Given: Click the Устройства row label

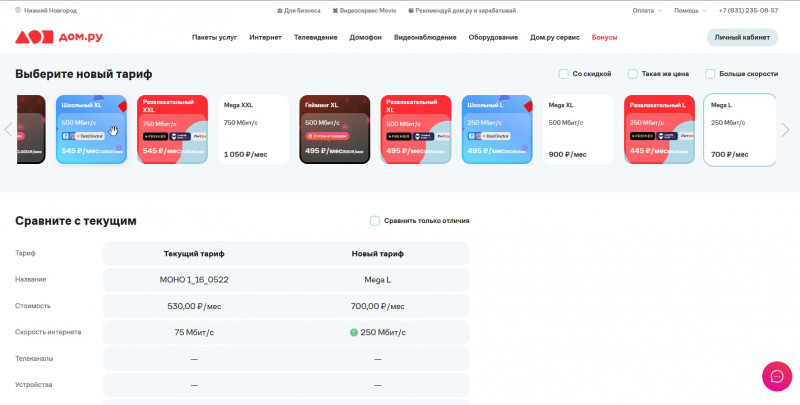Looking at the screenshot, I should click(x=34, y=385).
